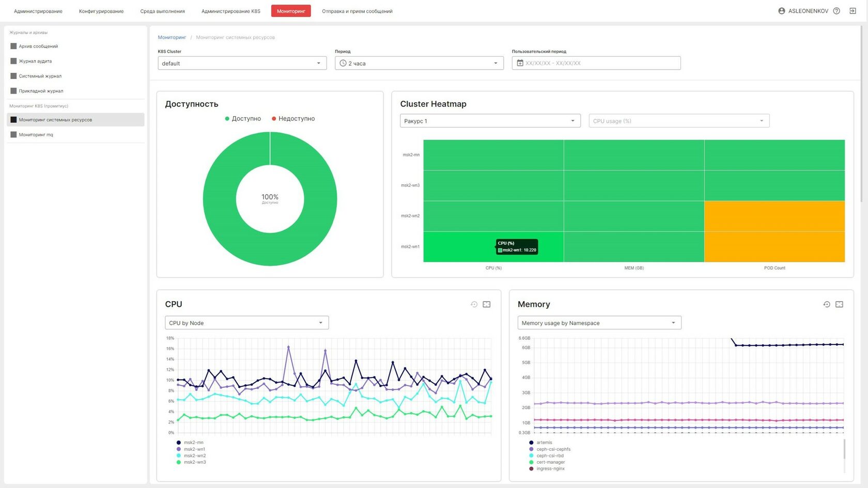The image size is (868, 488).
Task: Click the orange msk2-wn2 POD Count heatmap cell
Action: coord(774,216)
